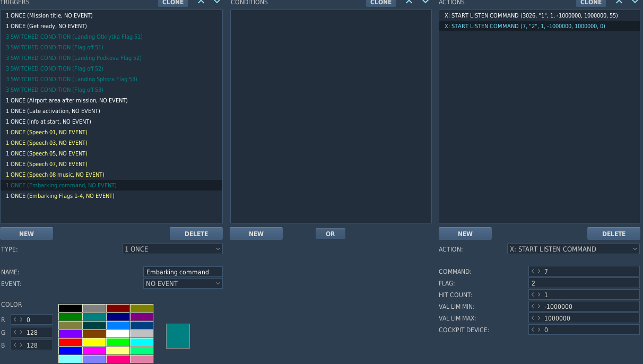Decrease the COCKPIT DEVICE value

point(533,330)
